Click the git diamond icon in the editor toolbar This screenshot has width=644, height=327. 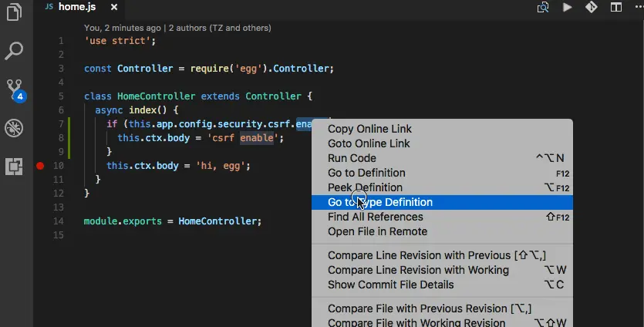592,7
